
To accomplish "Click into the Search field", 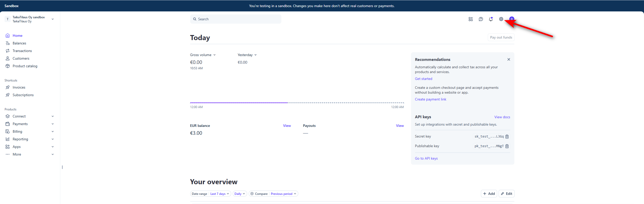I will [236, 19].
